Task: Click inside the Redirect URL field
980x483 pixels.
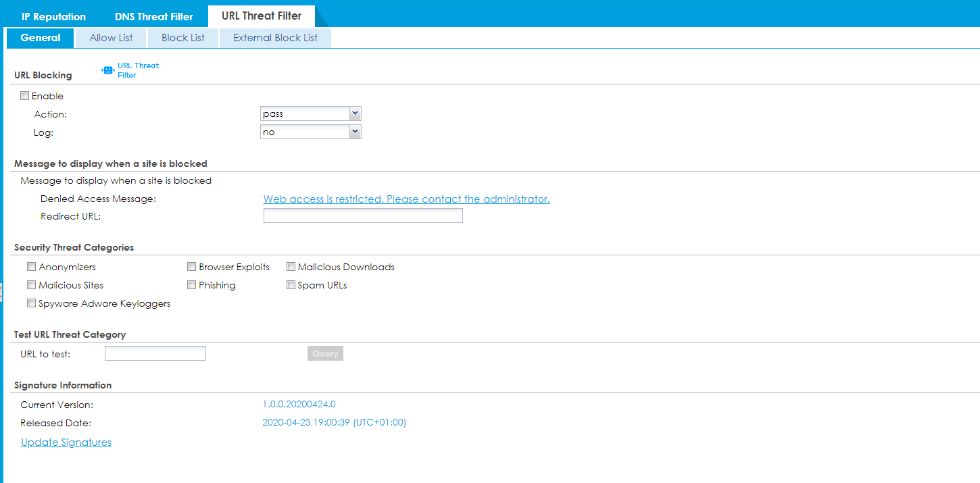Action: pyautogui.click(x=363, y=215)
